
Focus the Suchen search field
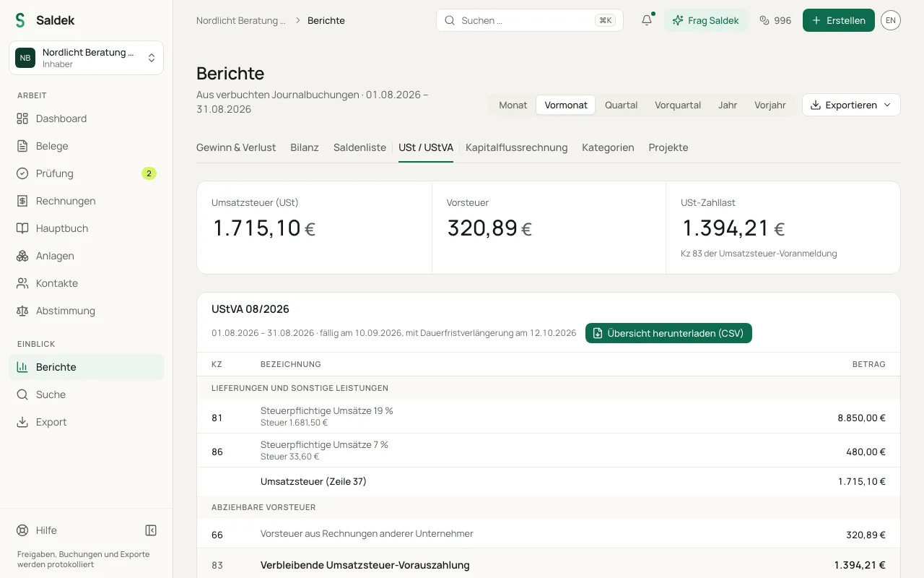click(530, 20)
